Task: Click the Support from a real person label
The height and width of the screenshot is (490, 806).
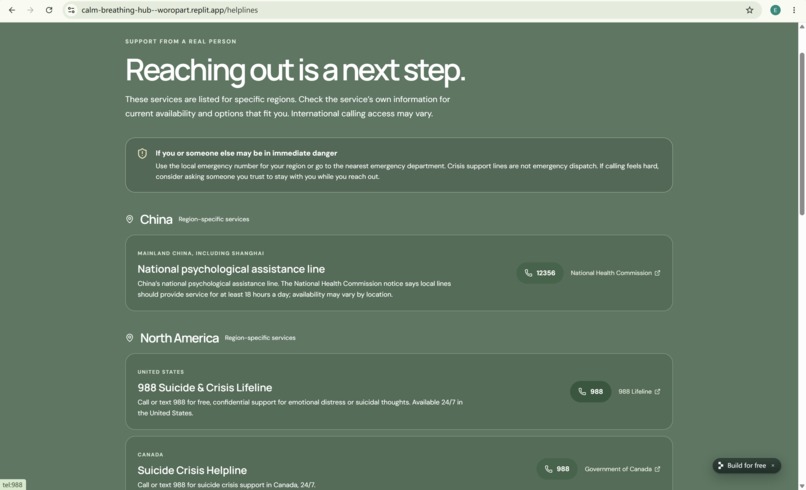Action: 180,41
